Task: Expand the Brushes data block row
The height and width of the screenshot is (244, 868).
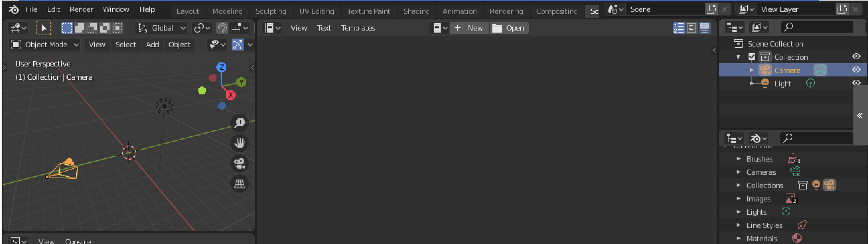Action: [738, 159]
